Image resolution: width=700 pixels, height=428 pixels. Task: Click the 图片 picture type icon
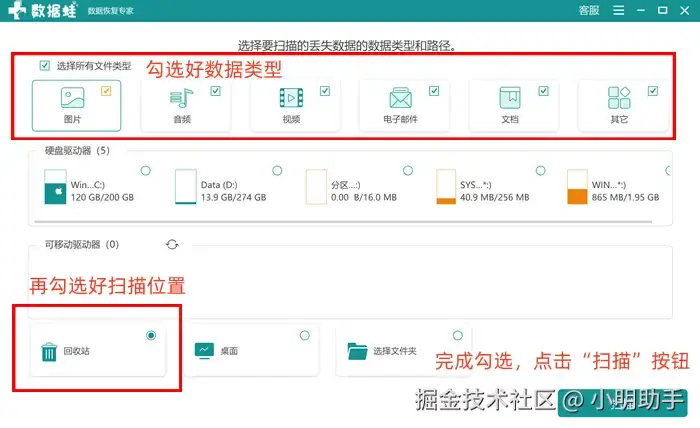coord(72,98)
